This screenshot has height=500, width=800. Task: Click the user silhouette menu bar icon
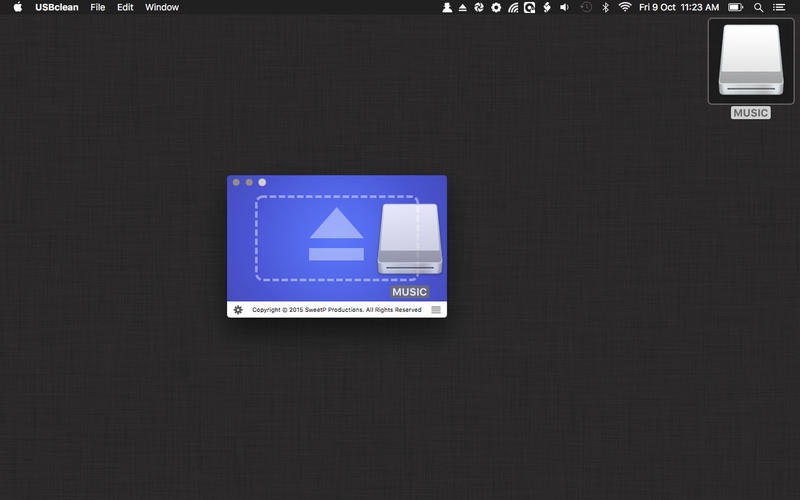pos(447,7)
